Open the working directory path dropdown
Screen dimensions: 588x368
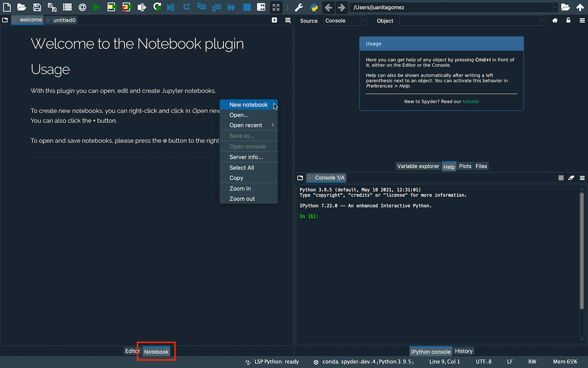pyautogui.click(x=555, y=7)
